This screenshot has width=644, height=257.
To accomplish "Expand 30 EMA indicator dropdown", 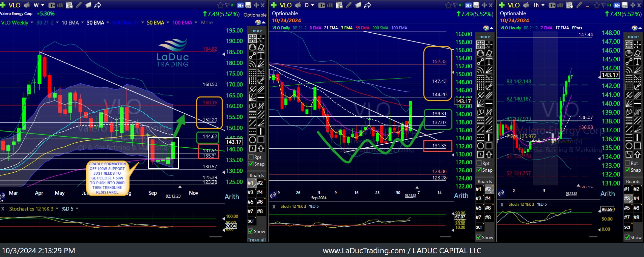I will [x=108, y=23].
